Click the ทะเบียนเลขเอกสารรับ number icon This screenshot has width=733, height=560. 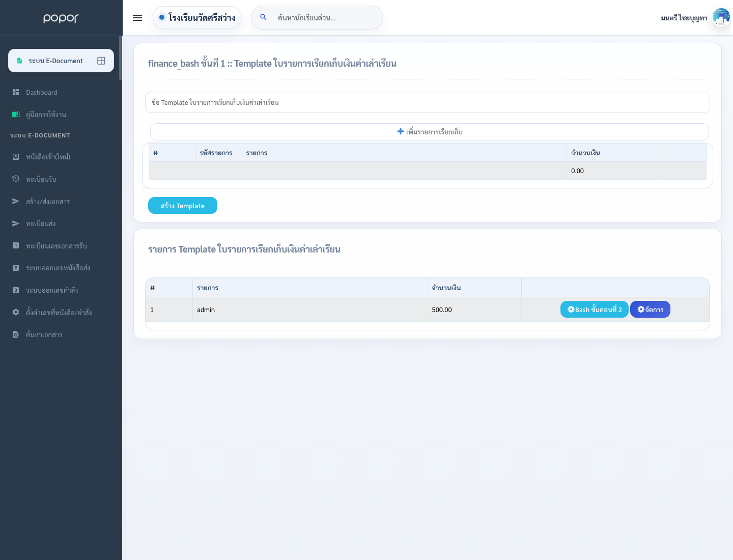tap(16, 245)
